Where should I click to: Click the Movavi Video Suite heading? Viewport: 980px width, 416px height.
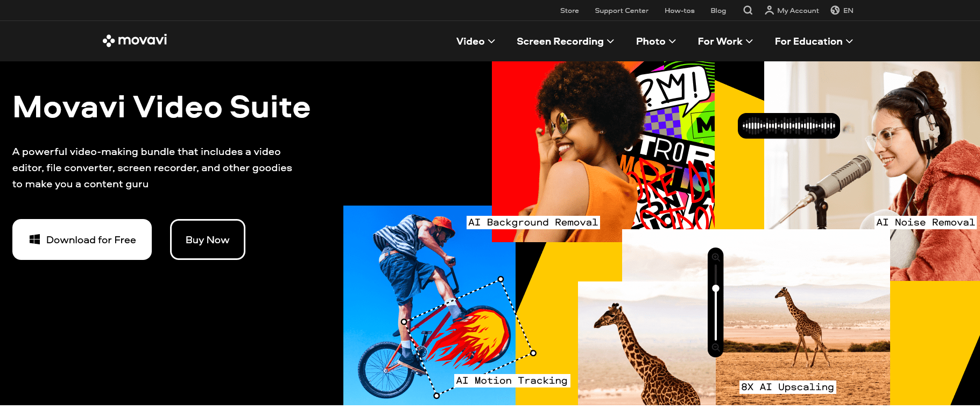coord(161,107)
